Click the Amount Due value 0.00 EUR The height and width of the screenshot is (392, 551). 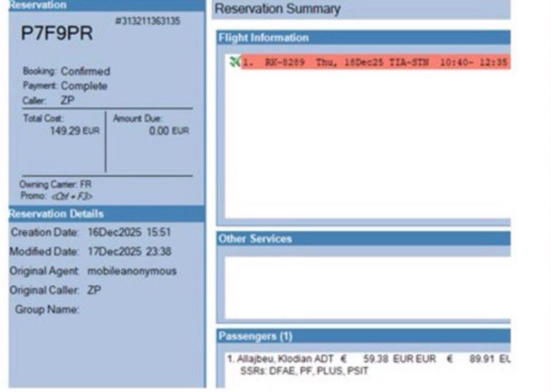(169, 131)
